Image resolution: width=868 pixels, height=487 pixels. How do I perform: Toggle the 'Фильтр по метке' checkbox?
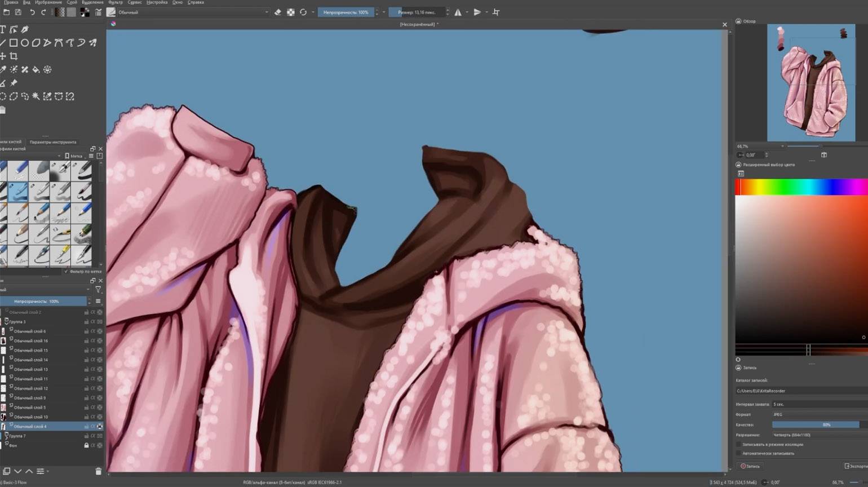pos(67,272)
